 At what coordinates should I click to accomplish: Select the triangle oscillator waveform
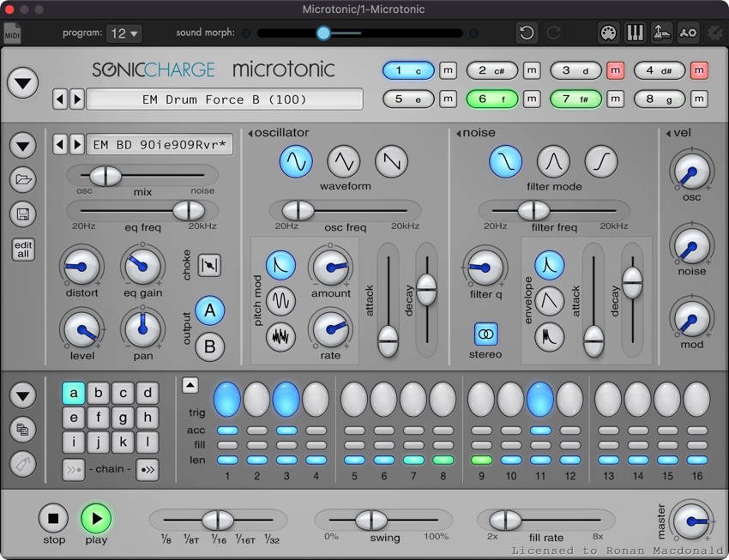click(344, 161)
